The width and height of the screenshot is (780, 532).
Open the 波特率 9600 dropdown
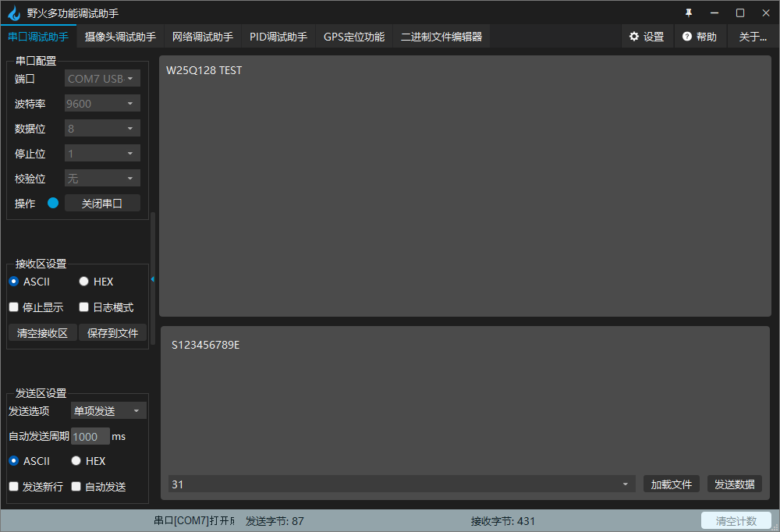point(102,103)
